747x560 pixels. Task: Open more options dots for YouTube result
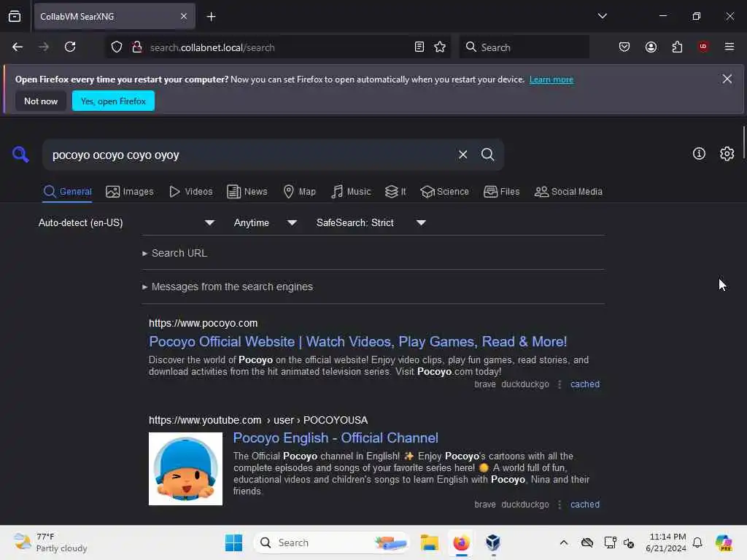pos(560,505)
